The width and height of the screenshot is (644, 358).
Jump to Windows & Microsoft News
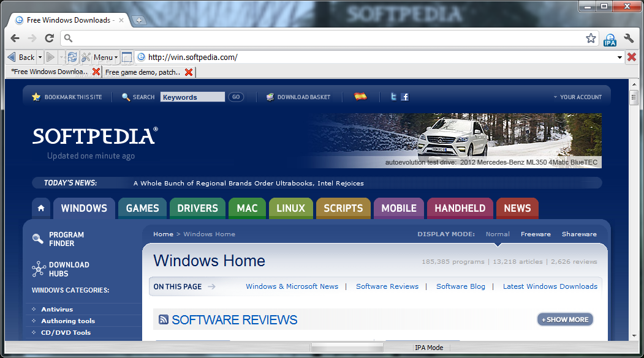pos(292,286)
